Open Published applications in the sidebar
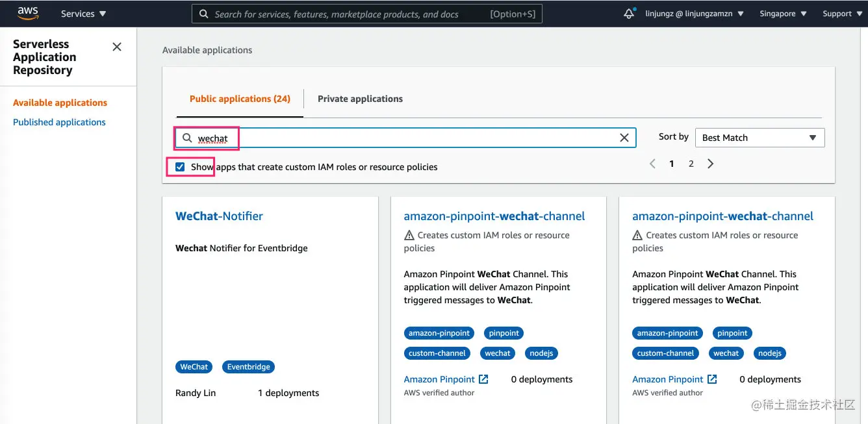The width and height of the screenshot is (868, 424). [59, 122]
